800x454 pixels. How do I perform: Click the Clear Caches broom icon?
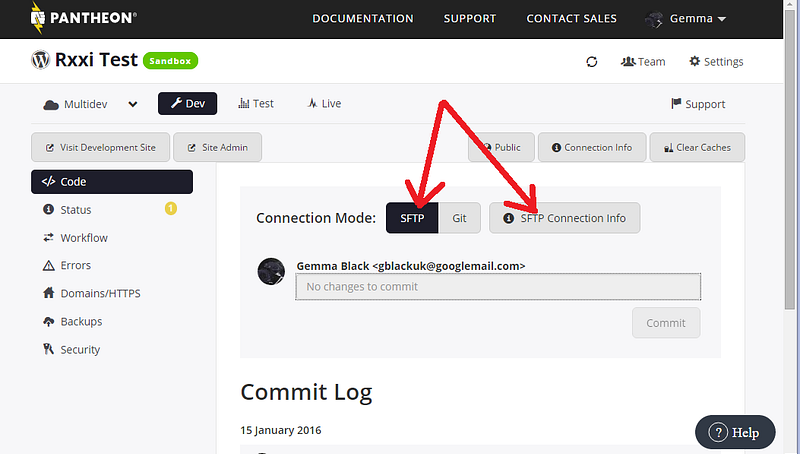pos(668,148)
